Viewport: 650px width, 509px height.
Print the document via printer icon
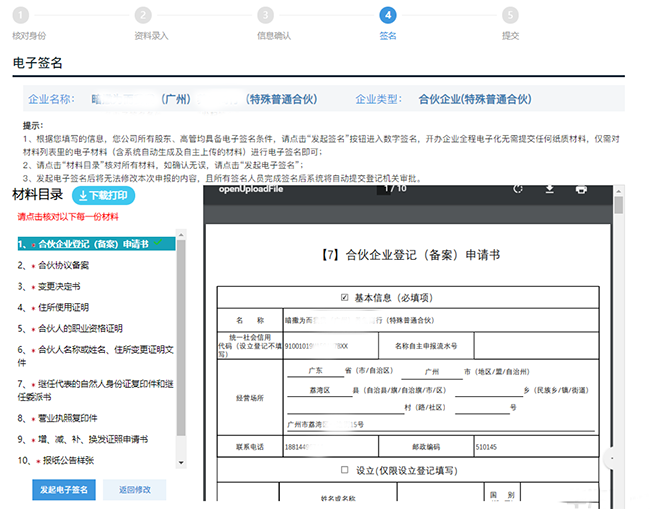coord(581,189)
